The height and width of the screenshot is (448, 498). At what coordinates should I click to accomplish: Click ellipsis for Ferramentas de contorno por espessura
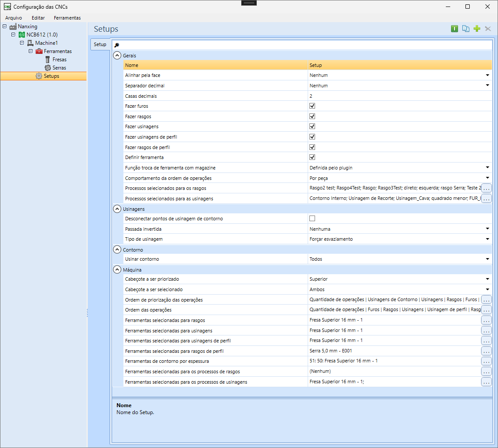[x=486, y=361]
